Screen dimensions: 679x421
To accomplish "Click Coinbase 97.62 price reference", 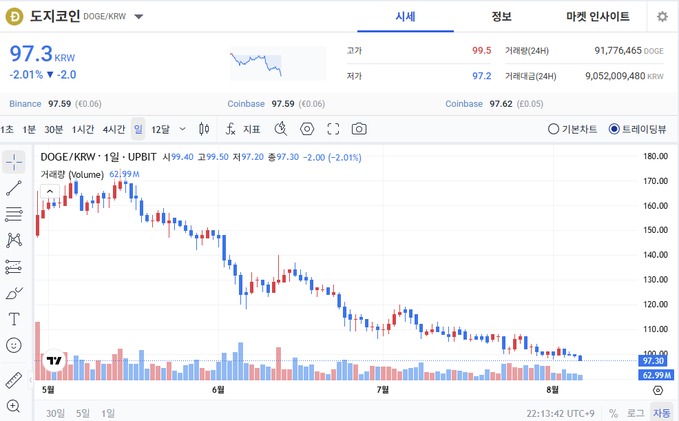I will click(x=494, y=104).
